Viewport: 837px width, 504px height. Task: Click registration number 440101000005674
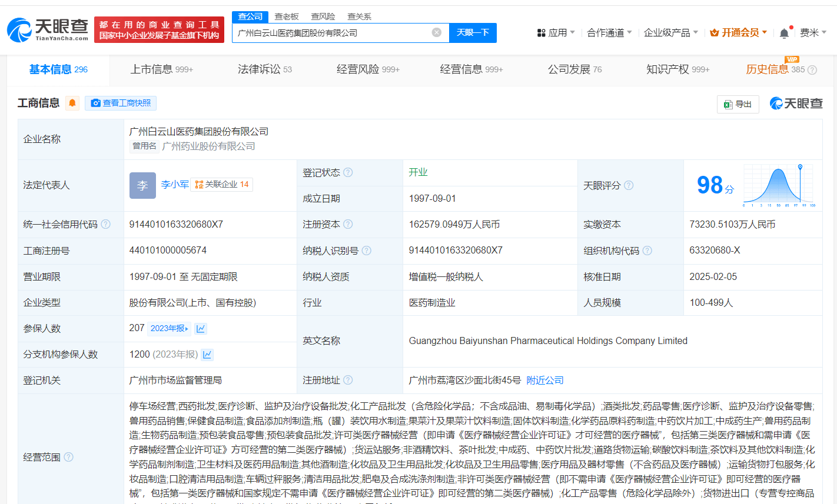(168, 251)
